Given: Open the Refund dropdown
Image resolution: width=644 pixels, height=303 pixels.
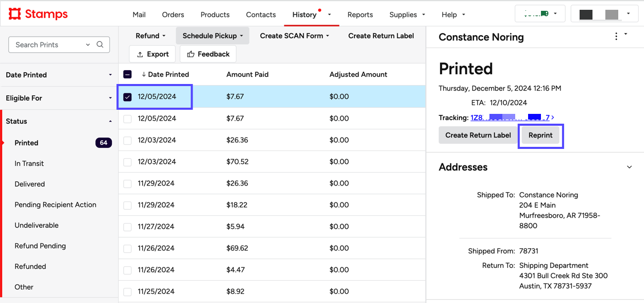Looking at the screenshot, I should [x=150, y=36].
